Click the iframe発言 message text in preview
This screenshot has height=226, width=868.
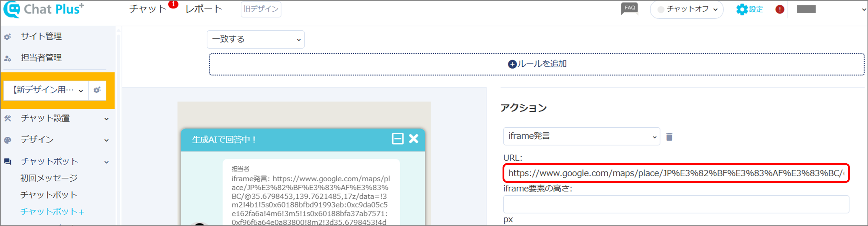point(311,200)
